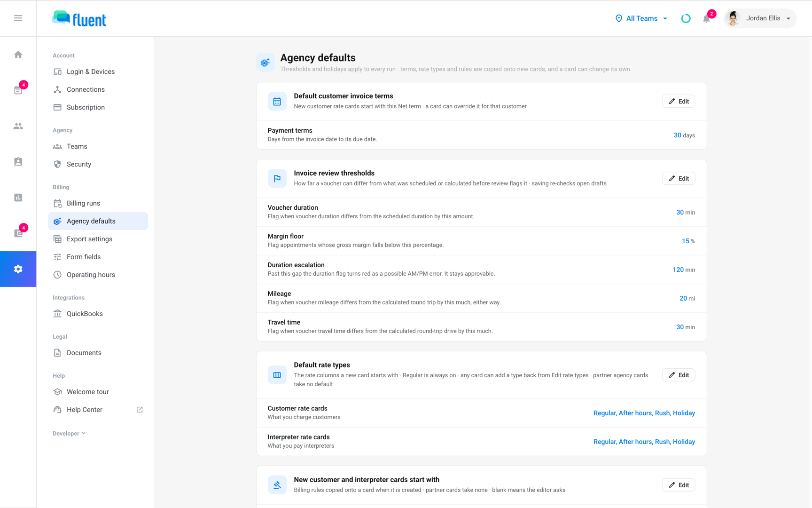Image resolution: width=812 pixels, height=508 pixels.
Task: Edit default customer invoice terms
Action: 679,101
